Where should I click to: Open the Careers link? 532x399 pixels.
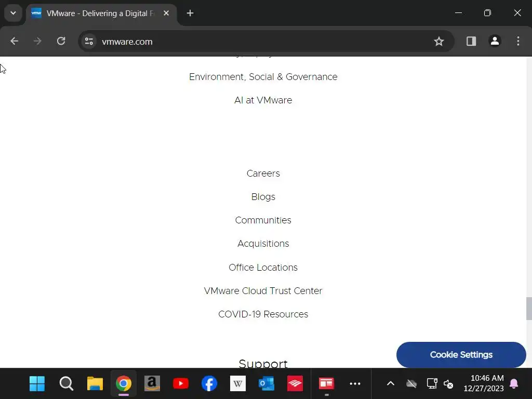263,174
